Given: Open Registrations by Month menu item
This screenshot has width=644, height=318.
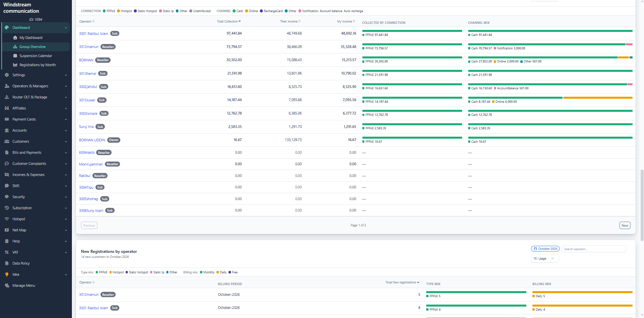Looking at the screenshot, I should (38, 65).
